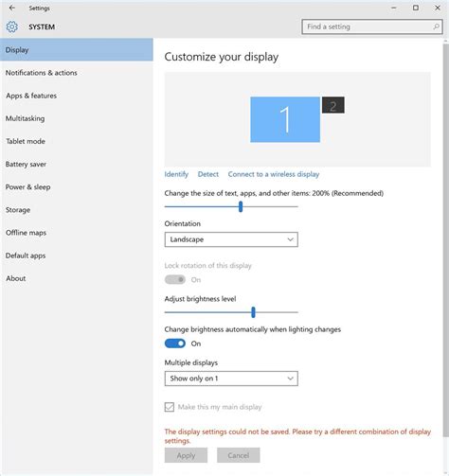Open the Display section
Image resolution: width=449 pixels, height=476 pixels.
77,50
